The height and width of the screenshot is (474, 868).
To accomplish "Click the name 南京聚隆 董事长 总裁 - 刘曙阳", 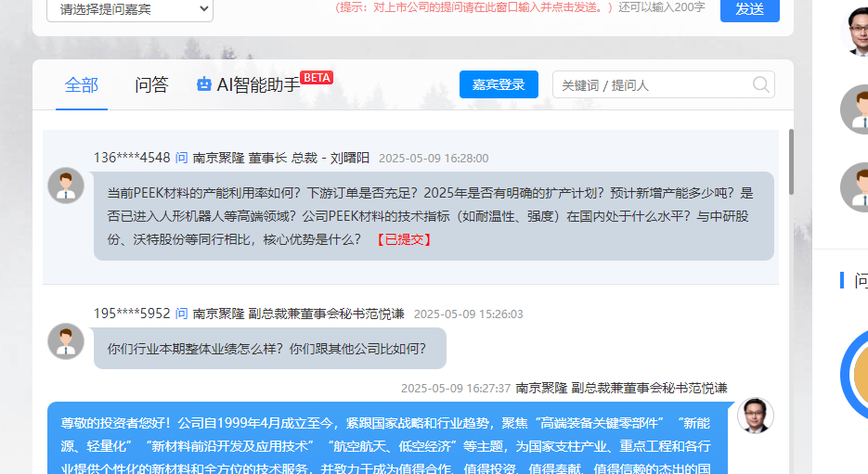I will (280, 159).
